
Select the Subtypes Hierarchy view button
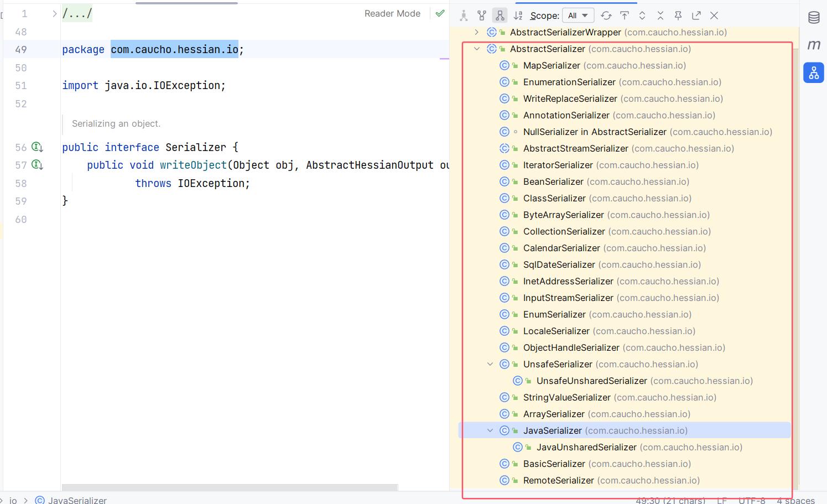click(x=500, y=15)
